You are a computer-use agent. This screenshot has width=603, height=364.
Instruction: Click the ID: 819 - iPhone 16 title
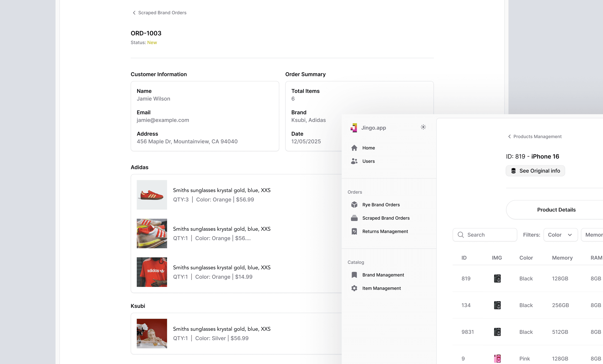533,156
